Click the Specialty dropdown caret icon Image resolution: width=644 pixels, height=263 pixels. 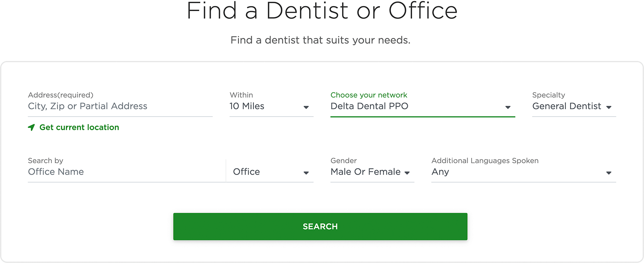click(609, 107)
